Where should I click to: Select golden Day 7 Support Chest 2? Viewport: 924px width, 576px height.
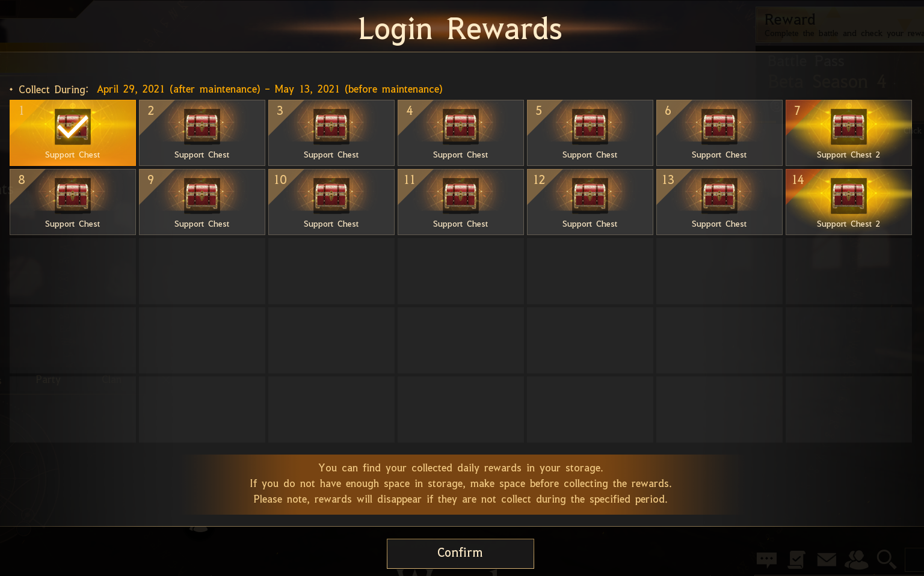point(849,133)
